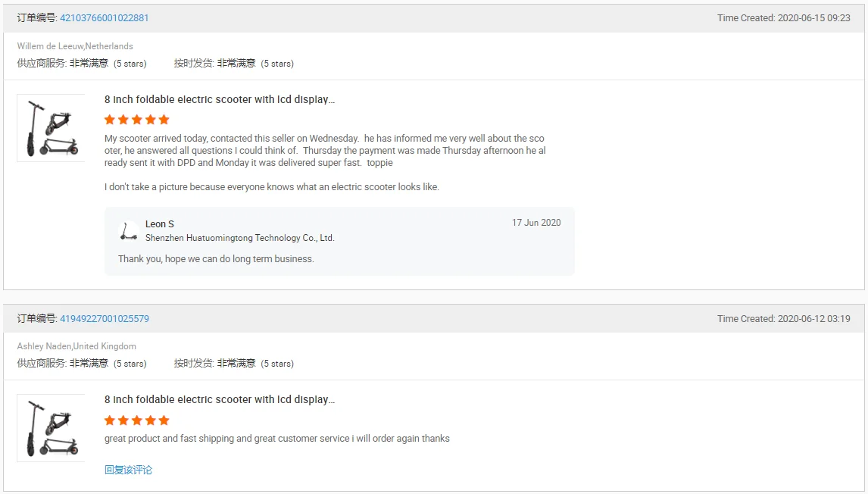The height and width of the screenshot is (494, 868).
Task: Click fifth orange star in Ashley's review
Action: tap(164, 421)
